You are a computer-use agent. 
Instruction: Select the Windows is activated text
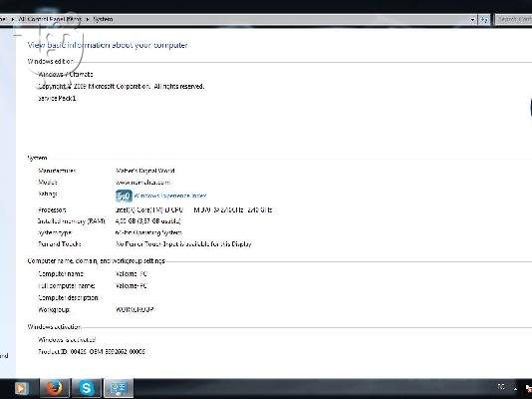67,339
